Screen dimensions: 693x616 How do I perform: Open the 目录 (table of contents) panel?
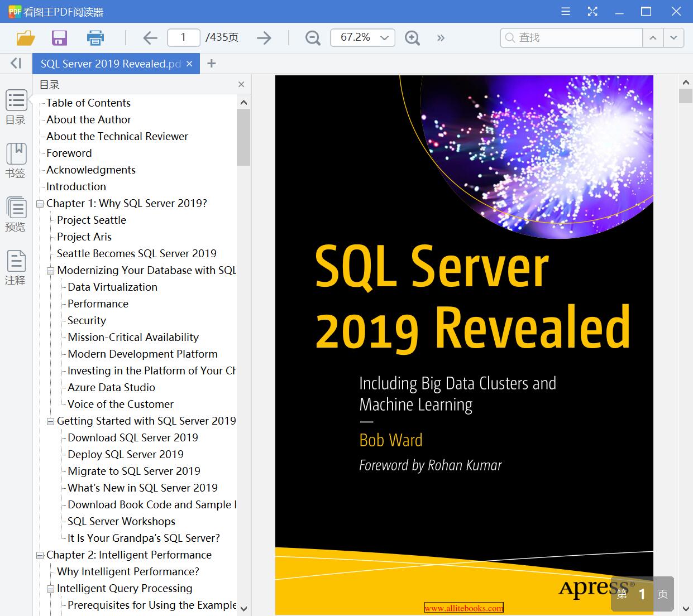click(x=16, y=106)
